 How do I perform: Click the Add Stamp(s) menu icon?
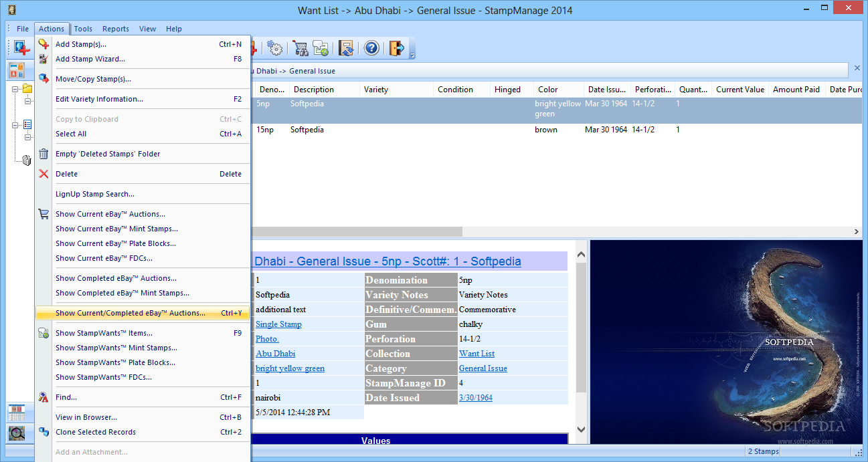click(x=44, y=44)
